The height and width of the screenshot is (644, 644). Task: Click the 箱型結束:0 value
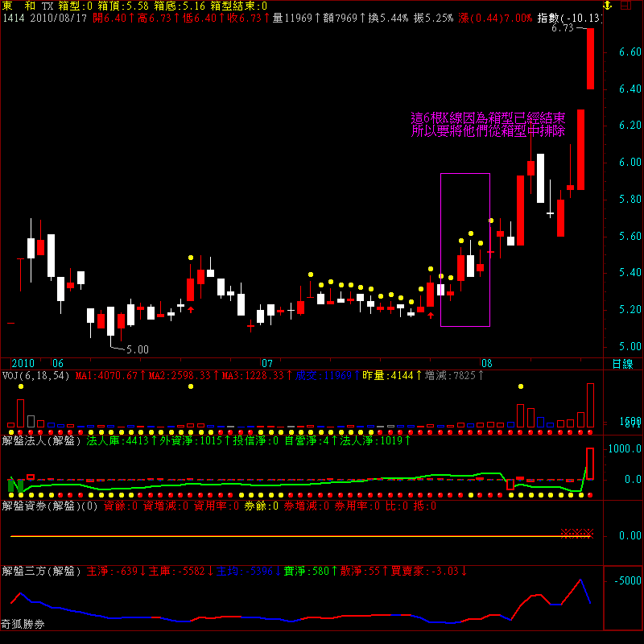pos(238,6)
